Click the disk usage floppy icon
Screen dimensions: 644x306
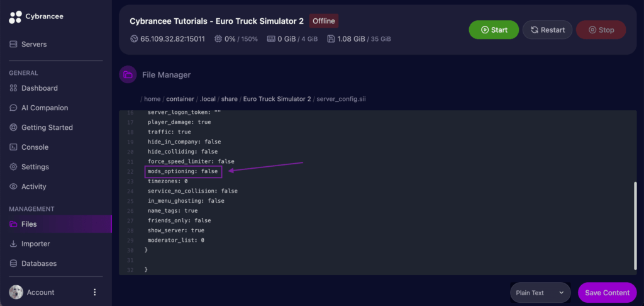(x=331, y=39)
